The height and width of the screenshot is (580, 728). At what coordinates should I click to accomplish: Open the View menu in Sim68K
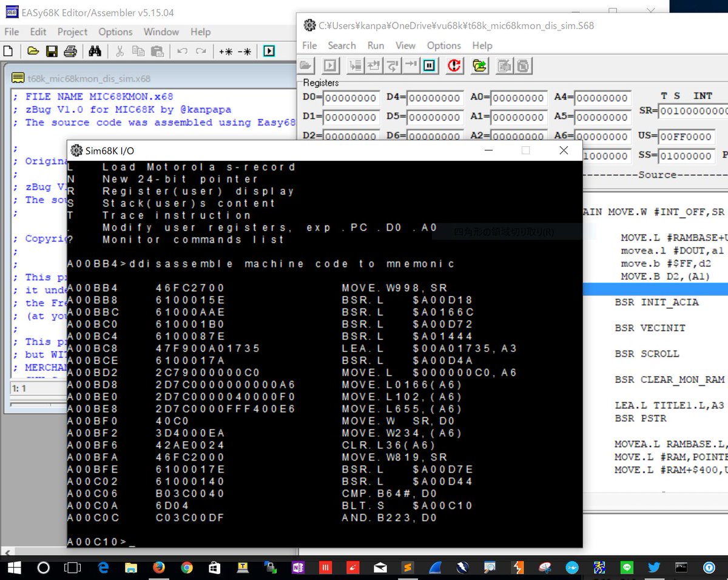pos(405,46)
